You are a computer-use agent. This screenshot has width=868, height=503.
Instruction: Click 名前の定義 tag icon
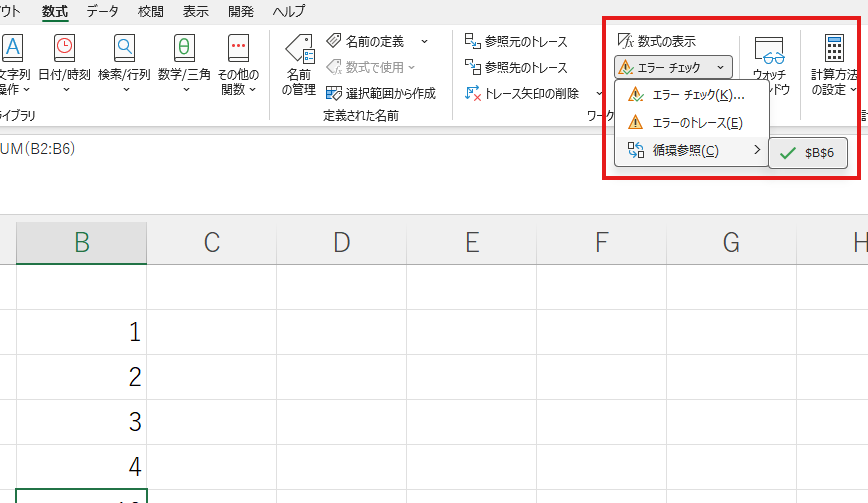pos(334,41)
